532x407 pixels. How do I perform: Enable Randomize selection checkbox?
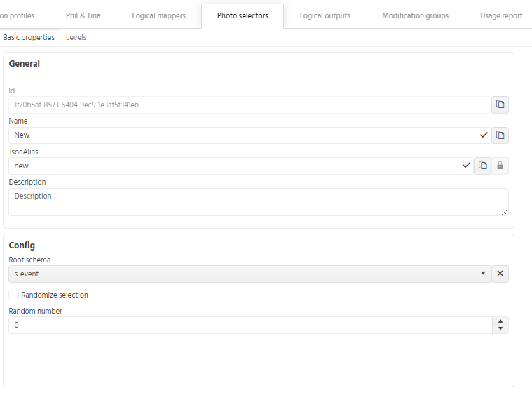tap(13, 295)
